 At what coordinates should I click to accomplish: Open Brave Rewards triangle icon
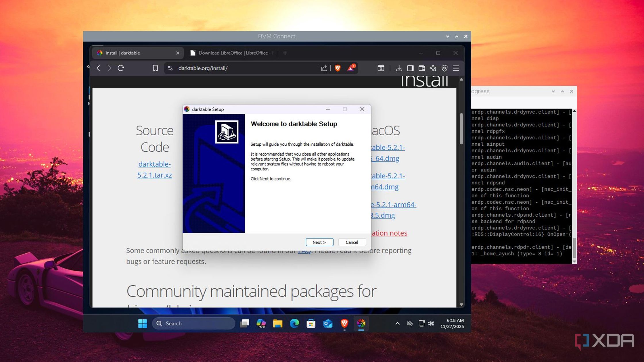(351, 68)
